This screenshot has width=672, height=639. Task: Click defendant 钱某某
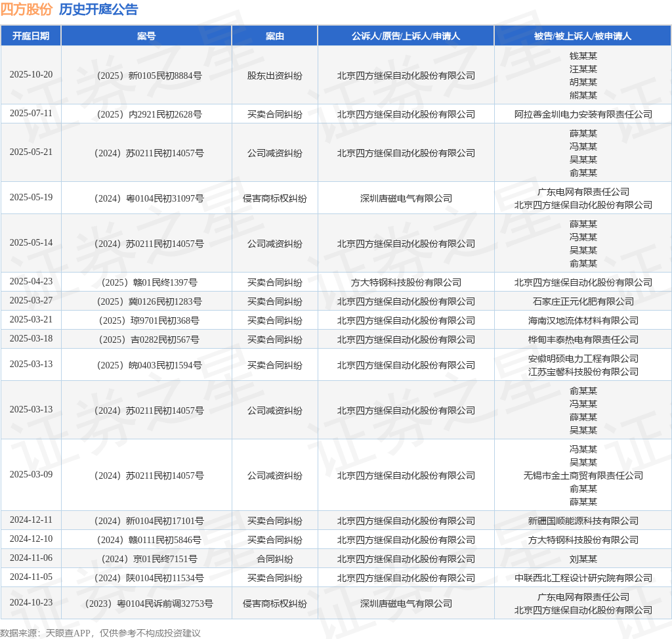pos(583,56)
